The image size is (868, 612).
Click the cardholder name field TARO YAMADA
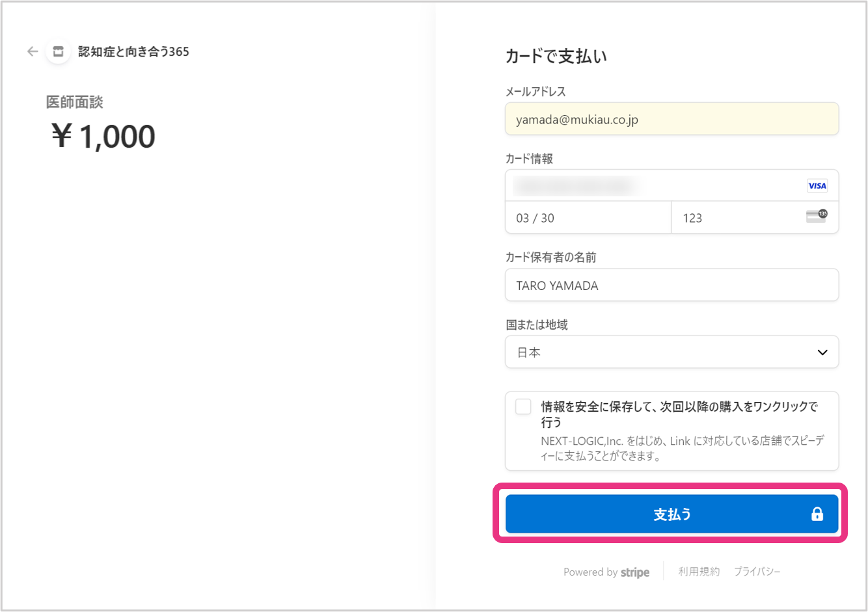pyautogui.click(x=671, y=286)
